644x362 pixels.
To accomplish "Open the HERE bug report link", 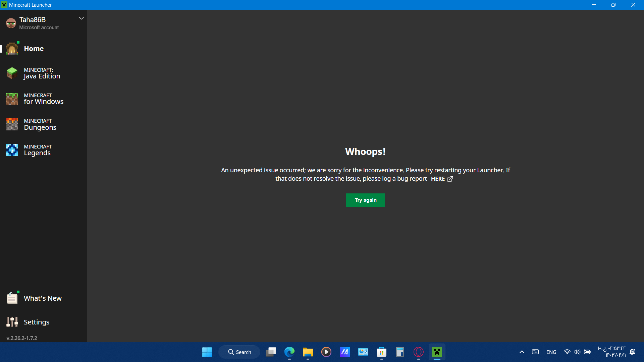I will click(438, 179).
